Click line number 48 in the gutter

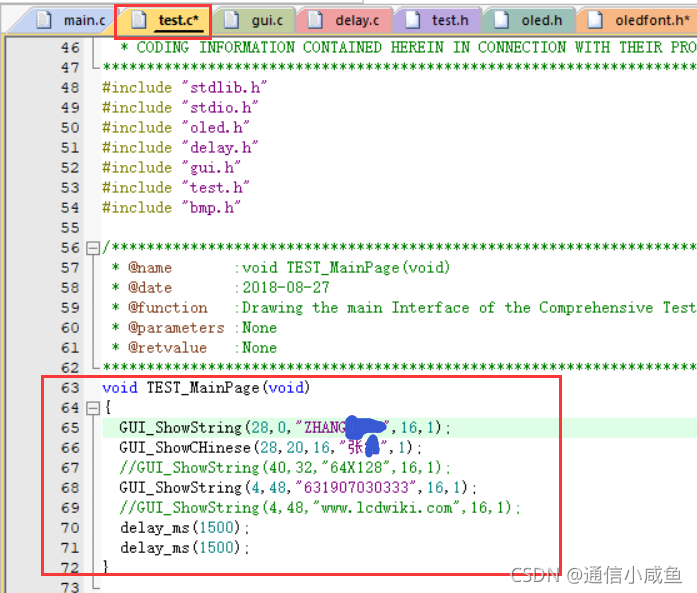(x=70, y=88)
